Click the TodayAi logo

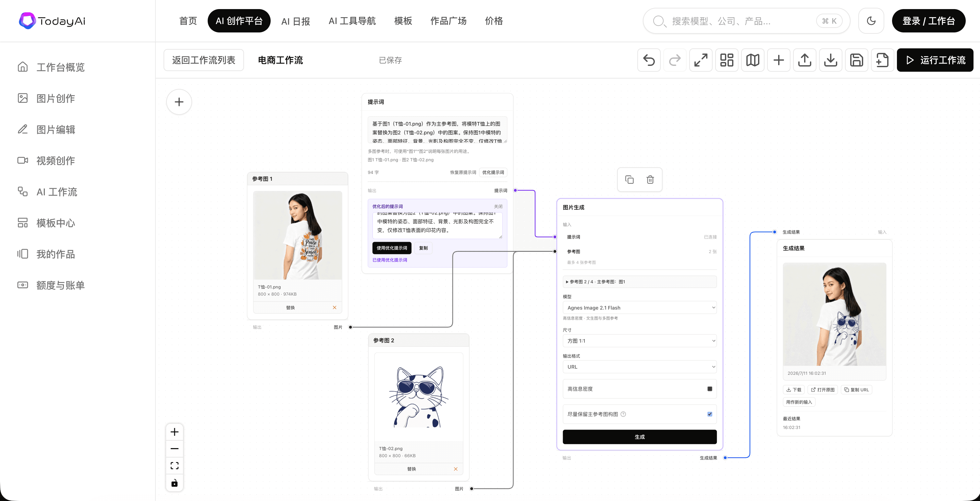click(x=52, y=21)
